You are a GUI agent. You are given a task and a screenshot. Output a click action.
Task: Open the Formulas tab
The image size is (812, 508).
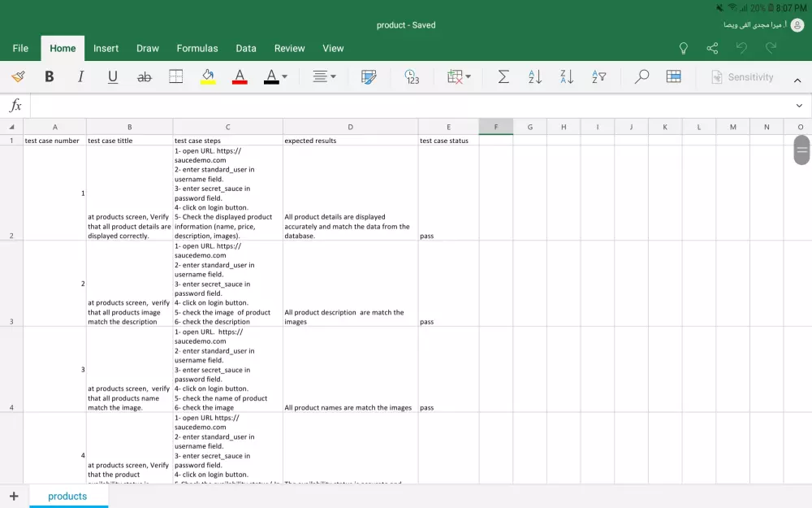click(197, 48)
